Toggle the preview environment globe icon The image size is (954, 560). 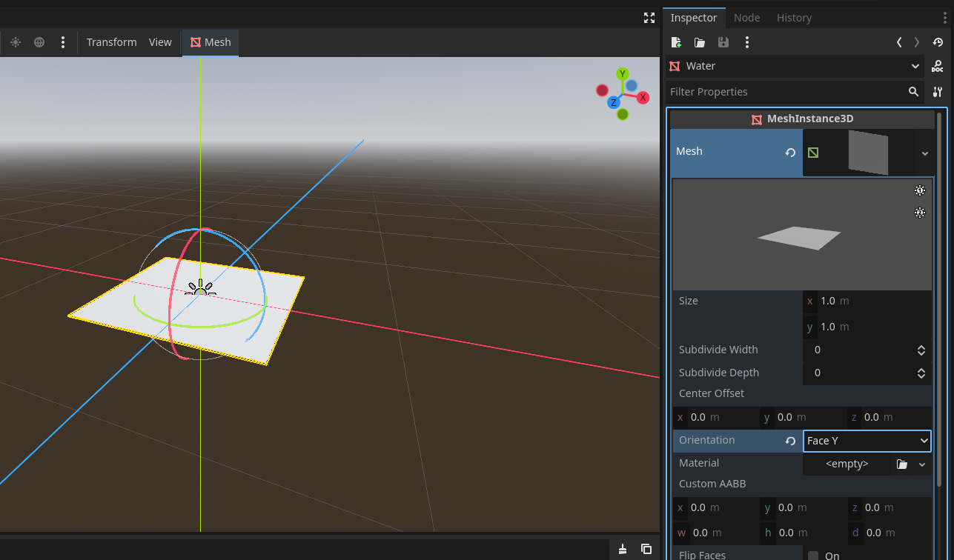pyautogui.click(x=39, y=42)
